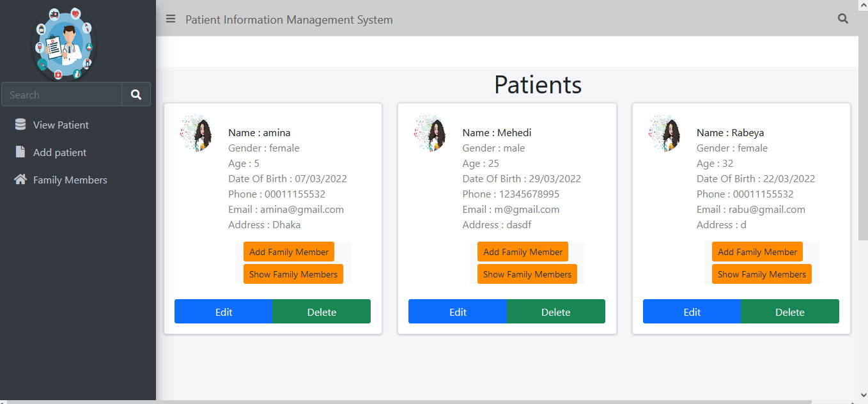Screen dimensions: 868x404
Task: Show Family Members for amina
Action: (x=293, y=274)
